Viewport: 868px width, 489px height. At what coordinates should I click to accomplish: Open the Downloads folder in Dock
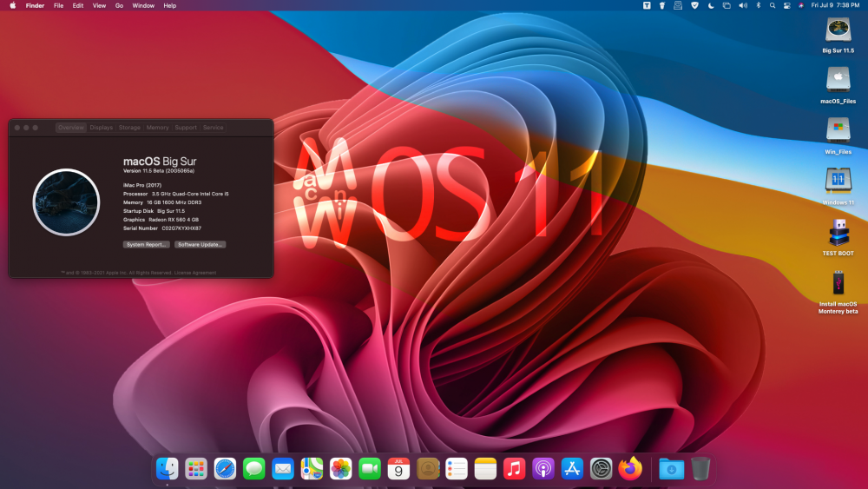click(x=671, y=469)
